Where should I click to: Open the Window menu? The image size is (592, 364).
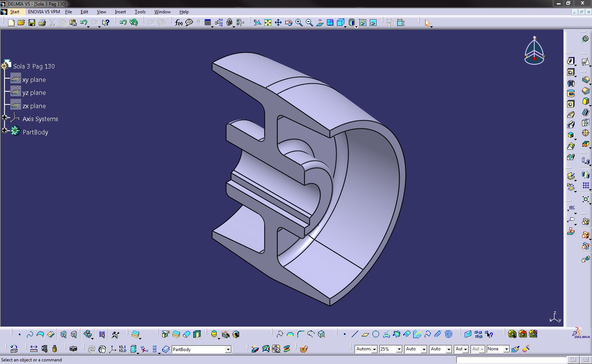click(163, 12)
